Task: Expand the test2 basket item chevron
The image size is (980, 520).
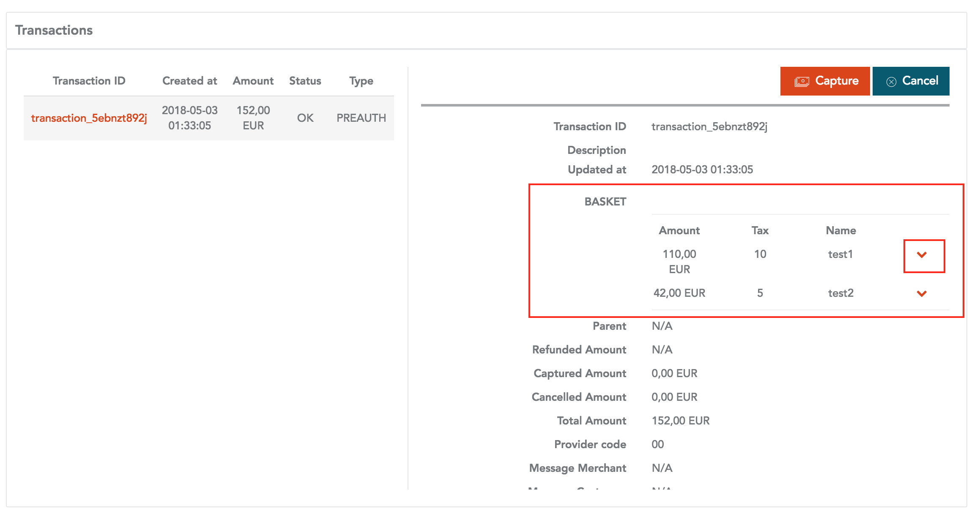Action: click(922, 294)
